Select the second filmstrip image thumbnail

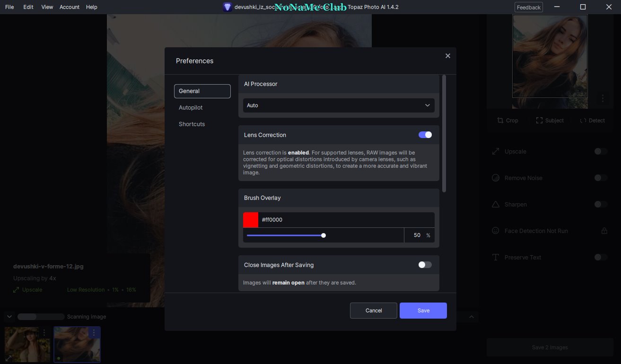click(77, 345)
